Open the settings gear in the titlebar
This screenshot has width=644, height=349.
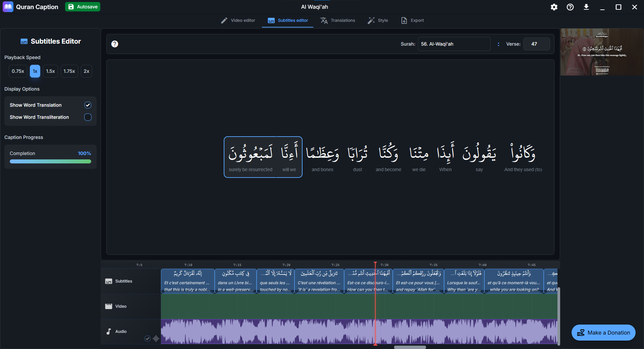pyautogui.click(x=554, y=7)
